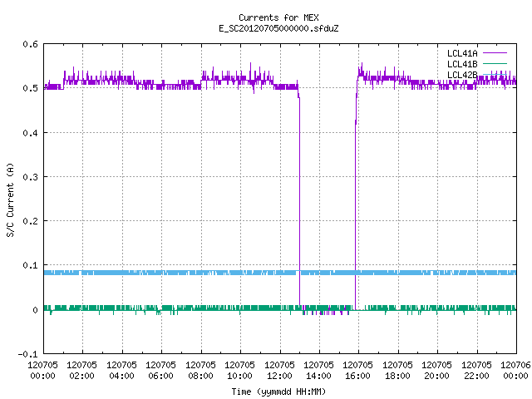Click the y-axis tick value 0.6

click(30, 44)
